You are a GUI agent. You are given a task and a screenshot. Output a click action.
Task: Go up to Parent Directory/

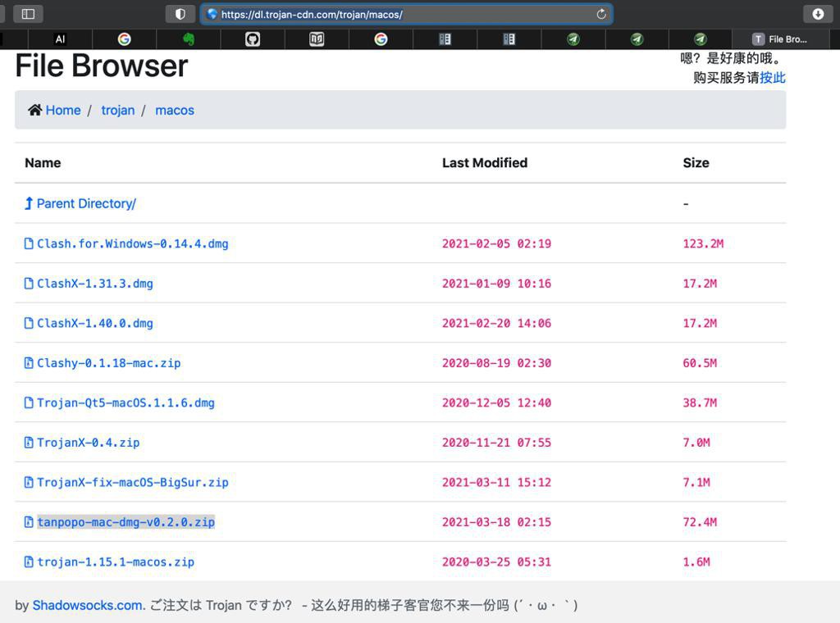[86, 204]
